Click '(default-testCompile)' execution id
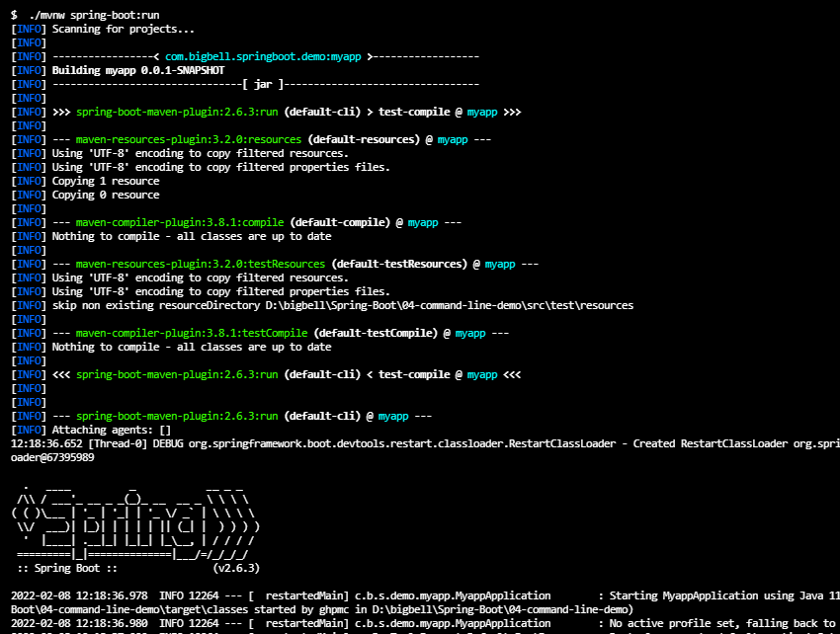Viewport: 840px width, 634px height. [x=376, y=333]
